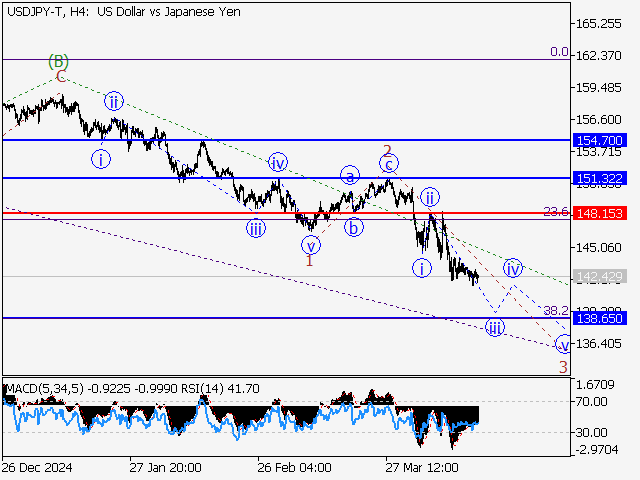The width and height of the screenshot is (640, 480).
Task: Select the 23.6 Fibonacci level label
Action: (x=555, y=212)
